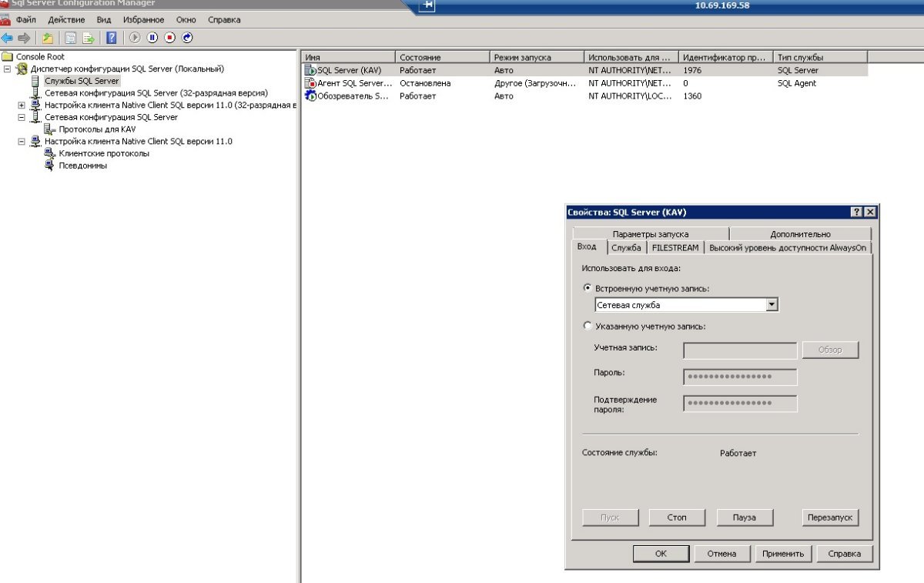The image size is (924, 583).
Task: Click the Export list toolbar icon
Action: 89,38
